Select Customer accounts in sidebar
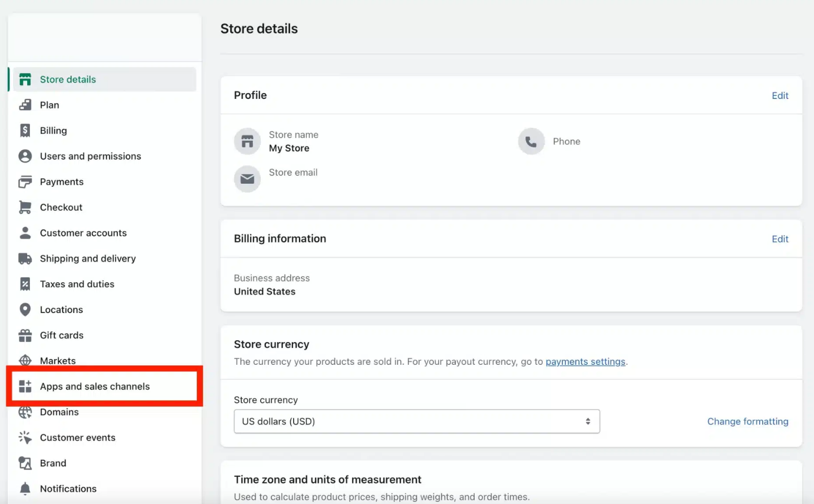This screenshot has height=504, width=814. click(105, 233)
